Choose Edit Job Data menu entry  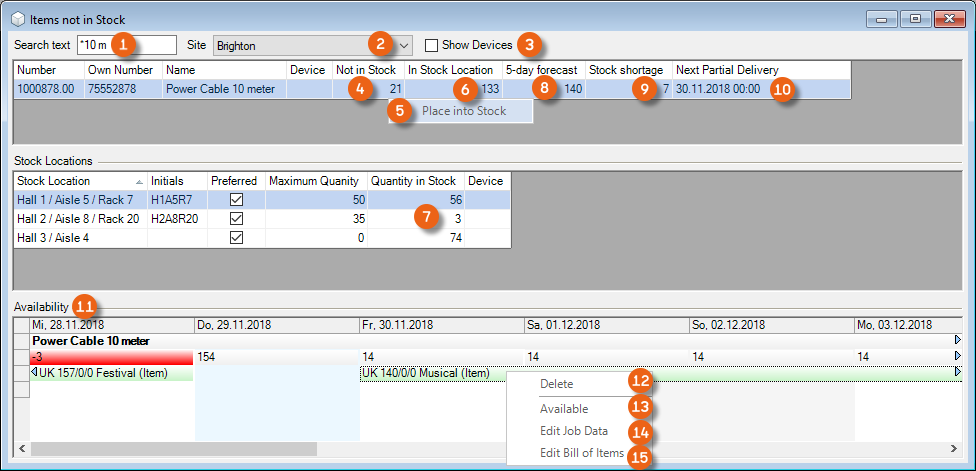[573, 431]
